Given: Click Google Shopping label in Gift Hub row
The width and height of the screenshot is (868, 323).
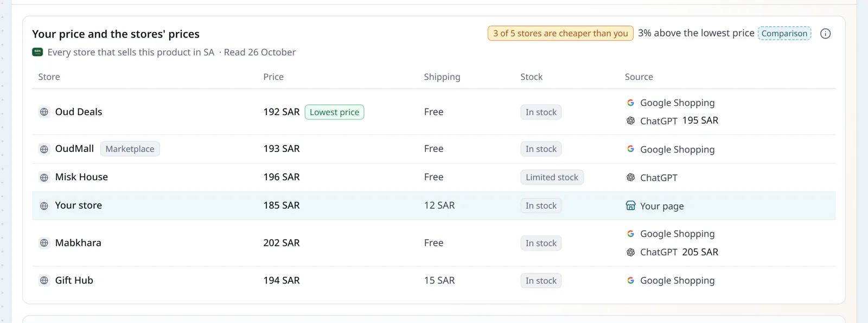Looking at the screenshot, I should coord(678,281).
